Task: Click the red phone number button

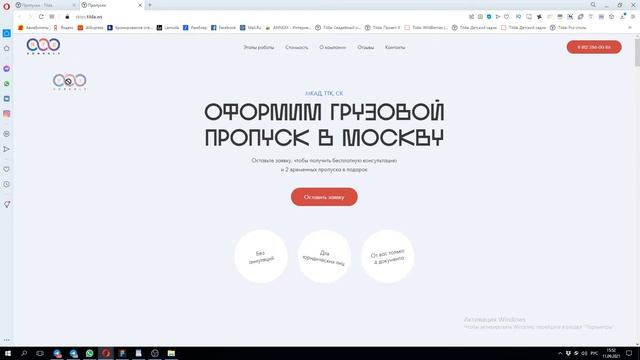Action: [594, 47]
